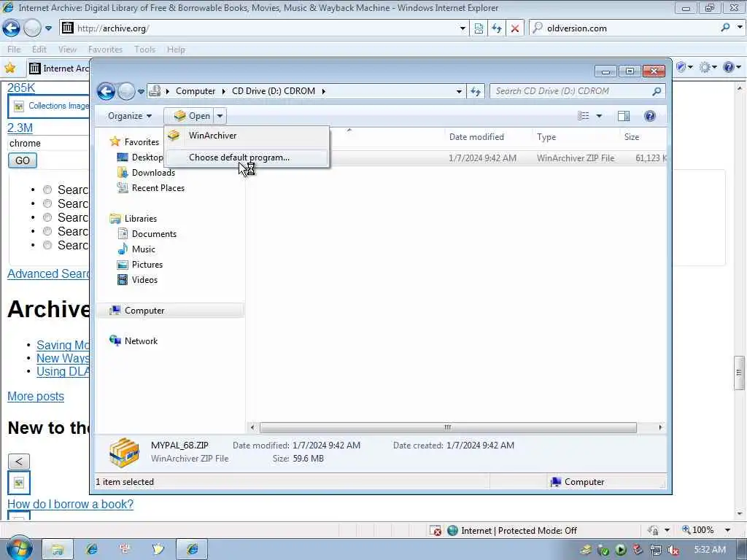Open IE zoom level dropdown arrow
Screen dimensions: 747x560
(x=727, y=530)
